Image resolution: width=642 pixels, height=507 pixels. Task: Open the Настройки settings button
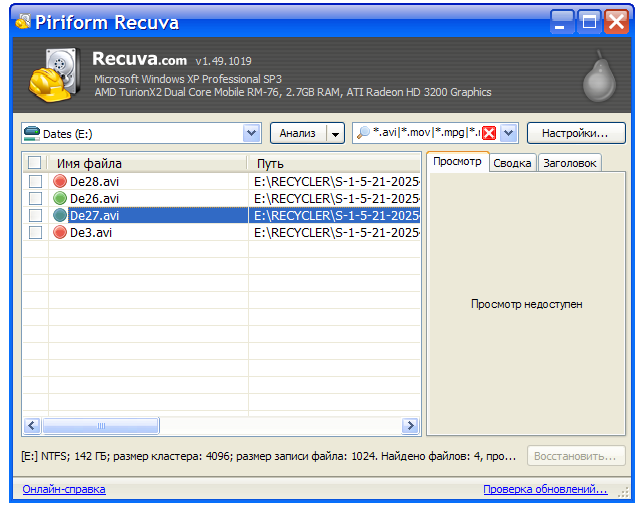coord(576,133)
